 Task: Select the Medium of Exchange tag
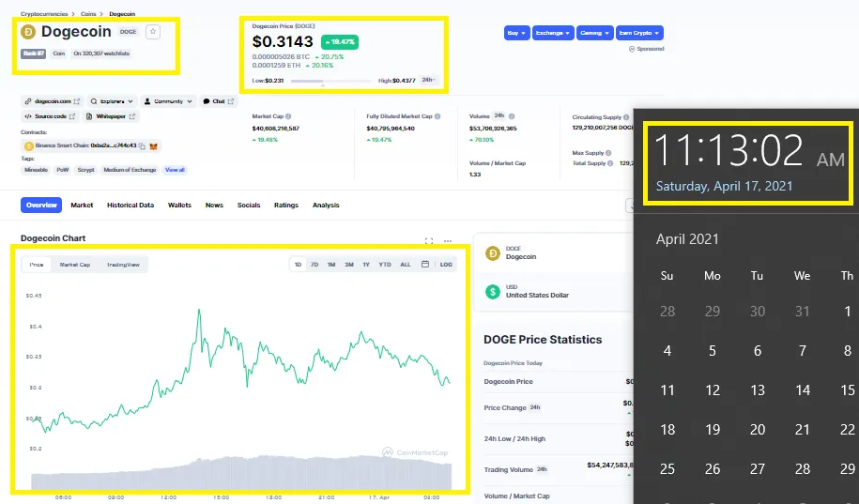click(x=130, y=170)
